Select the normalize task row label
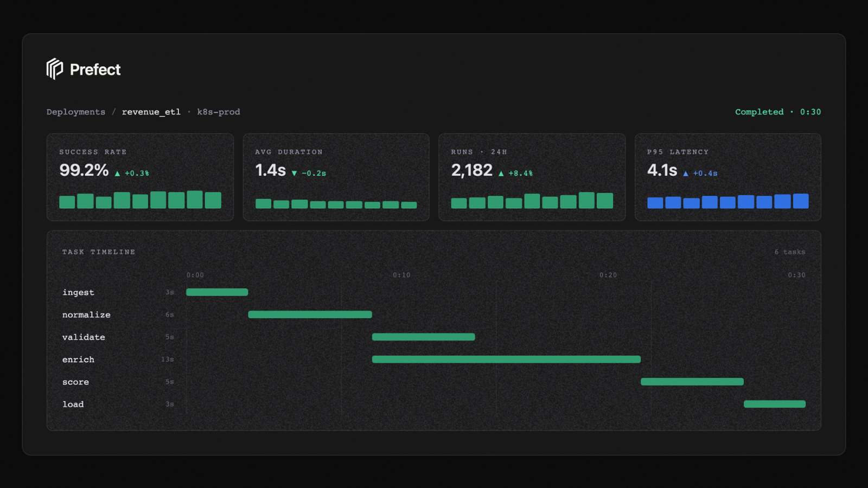 pos(86,314)
